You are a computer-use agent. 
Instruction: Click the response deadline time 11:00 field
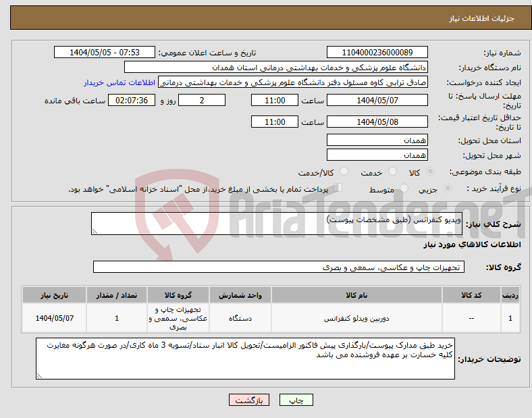click(x=275, y=100)
